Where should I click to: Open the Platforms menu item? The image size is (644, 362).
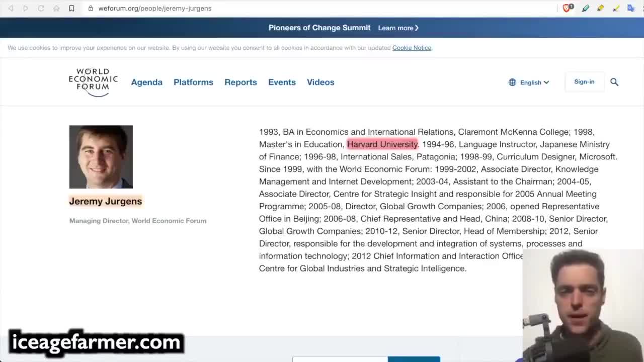(x=193, y=82)
